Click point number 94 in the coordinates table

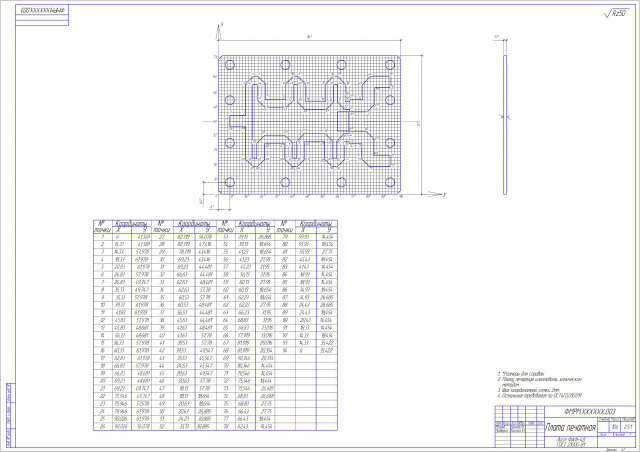pos(285,351)
